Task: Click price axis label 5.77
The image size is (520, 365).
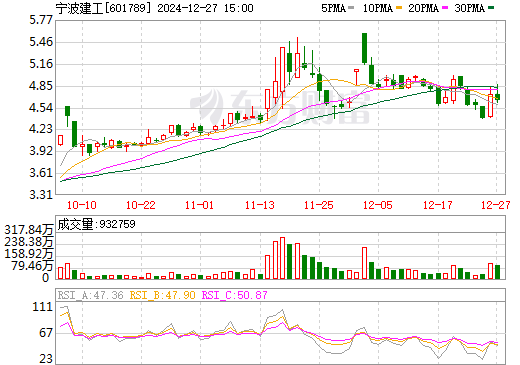Action: point(41,20)
